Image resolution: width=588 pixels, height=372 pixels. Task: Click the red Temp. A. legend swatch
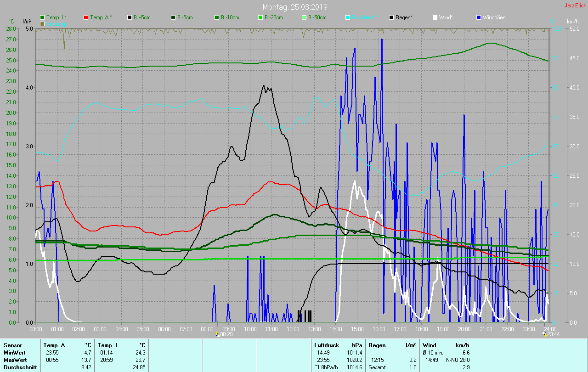[86, 17]
